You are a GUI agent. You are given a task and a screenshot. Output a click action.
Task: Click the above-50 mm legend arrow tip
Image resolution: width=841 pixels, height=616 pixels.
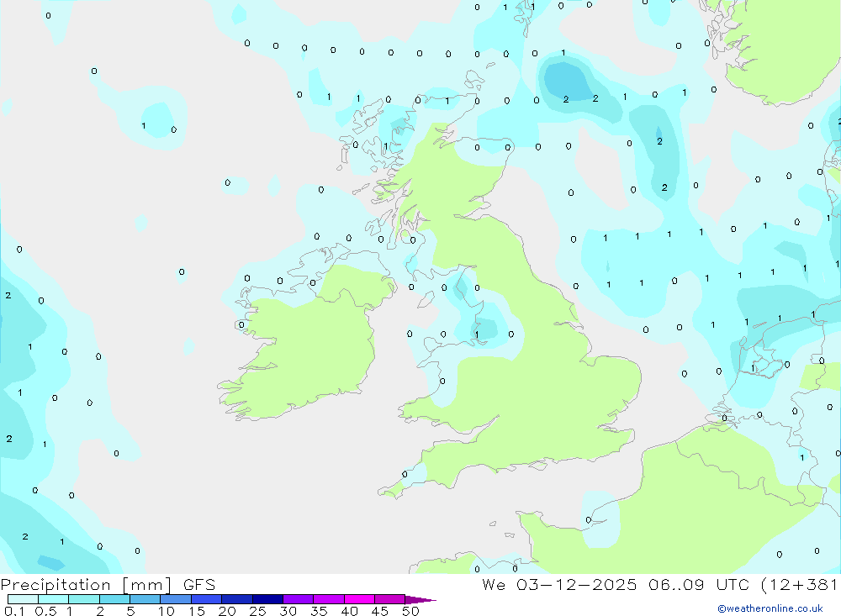(420, 600)
